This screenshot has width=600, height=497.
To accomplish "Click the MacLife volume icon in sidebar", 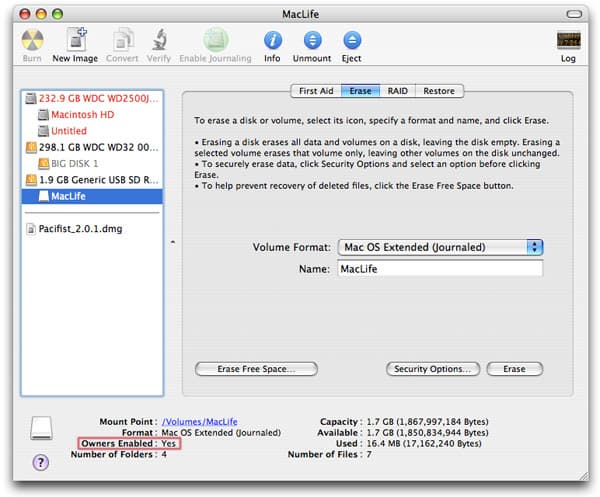I will [x=44, y=196].
